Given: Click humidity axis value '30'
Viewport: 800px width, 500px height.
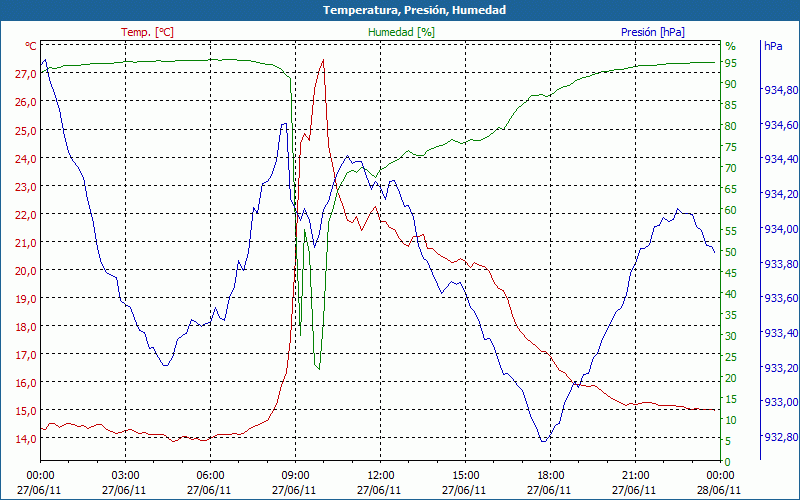Looking at the screenshot, I should pos(731,336).
